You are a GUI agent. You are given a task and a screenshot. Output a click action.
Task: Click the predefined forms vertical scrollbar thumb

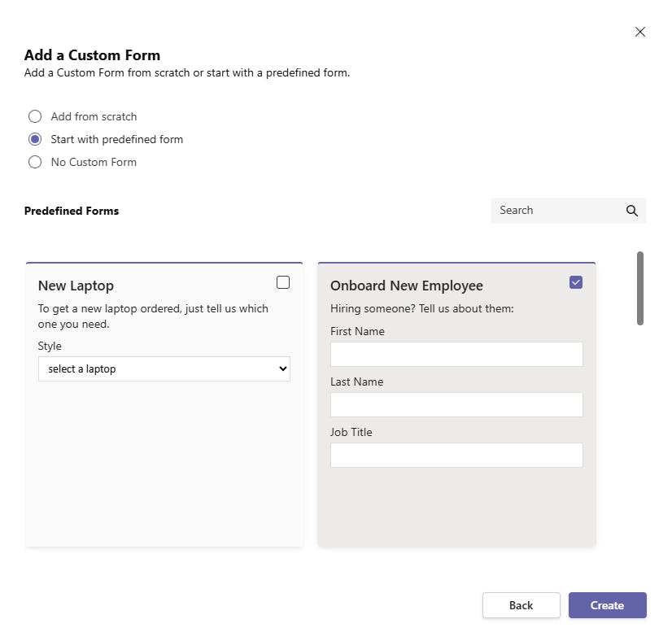(x=640, y=288)
